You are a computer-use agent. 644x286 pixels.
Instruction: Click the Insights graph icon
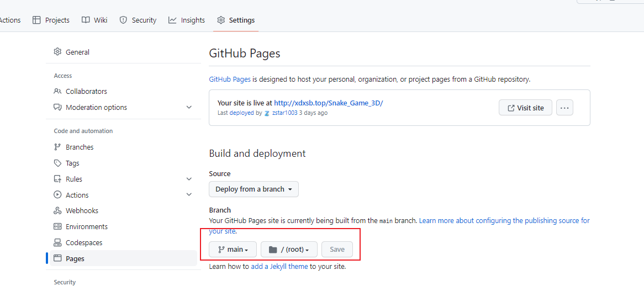coord(172,20)
